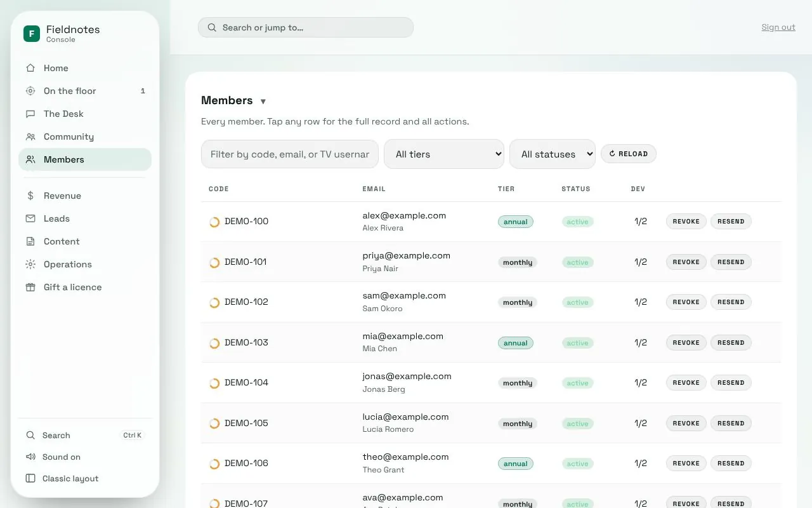
Task: Click the Revenue dollar sign icon
Action: coord(30,196)
